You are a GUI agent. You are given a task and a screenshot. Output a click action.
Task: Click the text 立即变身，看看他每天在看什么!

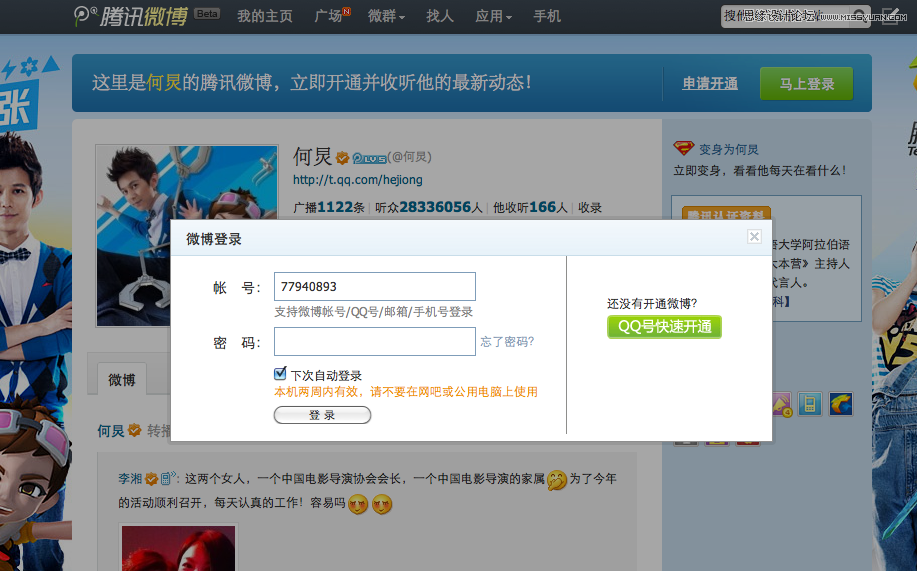pyautogui.click(x=759, y=171)
